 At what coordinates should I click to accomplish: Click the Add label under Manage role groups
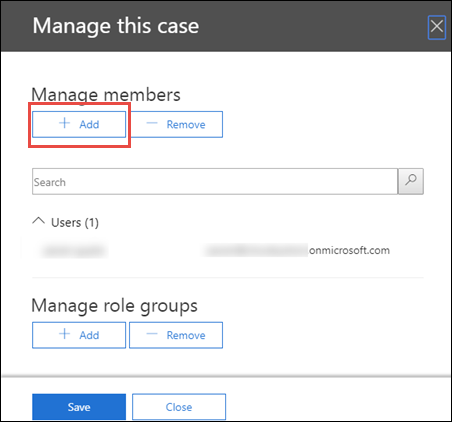(x=89, y=335)
